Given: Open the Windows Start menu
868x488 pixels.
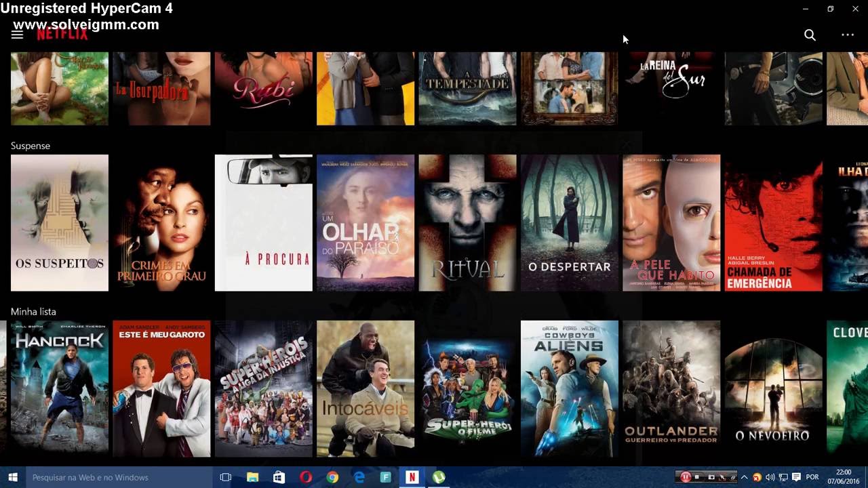Looking at the screenshot, I should (12, 477).
